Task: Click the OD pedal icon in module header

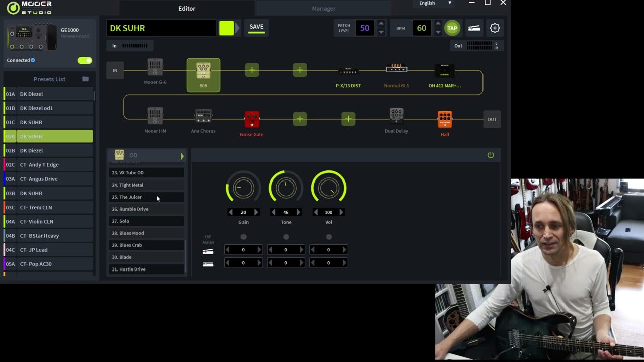Action: click(119, 155)
